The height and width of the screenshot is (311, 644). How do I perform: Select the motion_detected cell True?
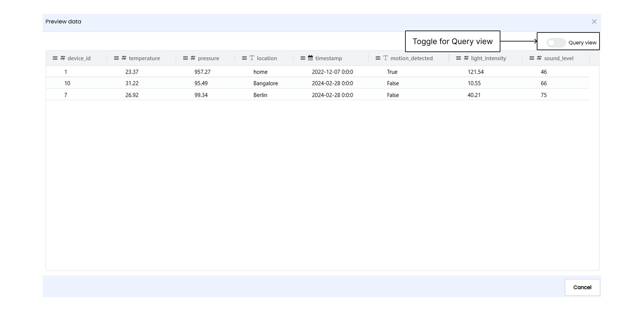pyautogui.click(x=392, y=72)
